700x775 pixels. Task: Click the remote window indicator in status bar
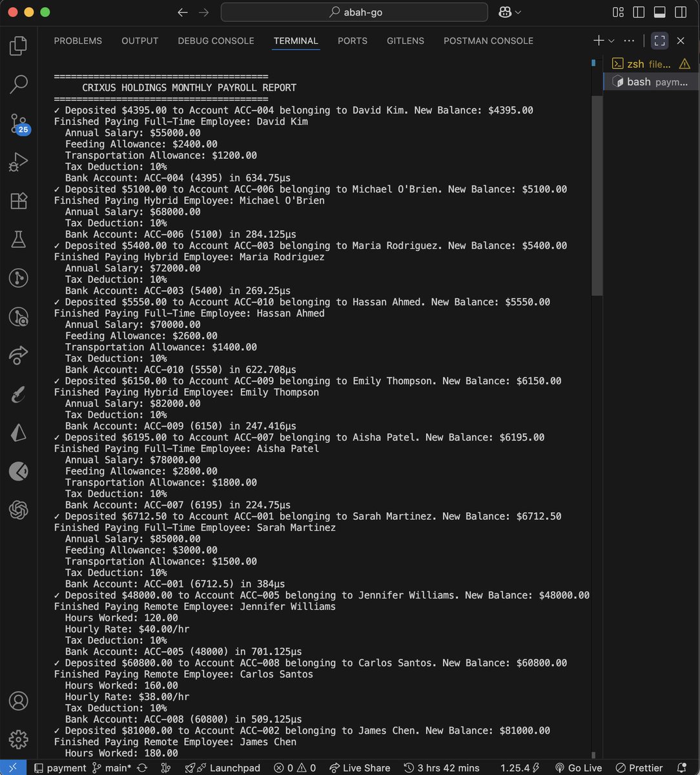tap(13, 768)
